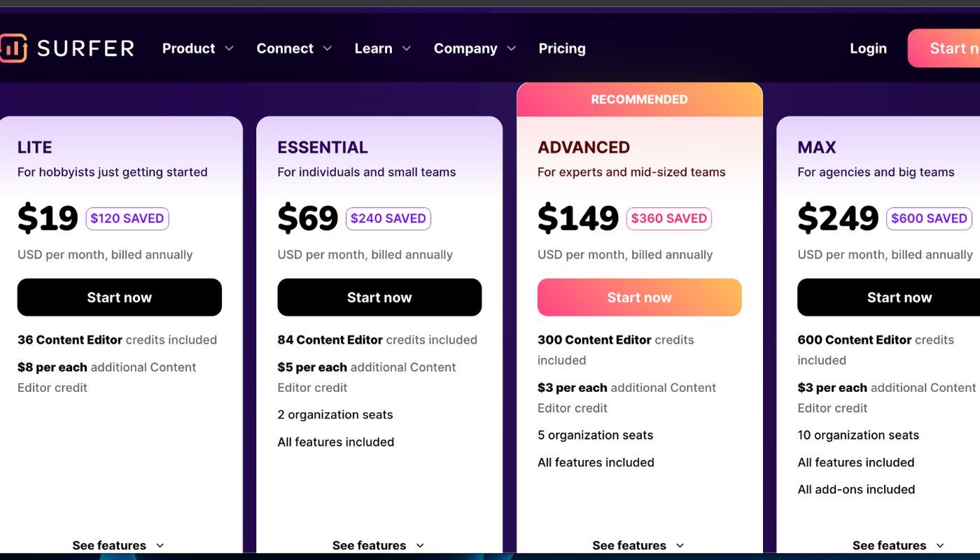
Task: Expand See features under Essential plan
Action: (x=379, y=545)
